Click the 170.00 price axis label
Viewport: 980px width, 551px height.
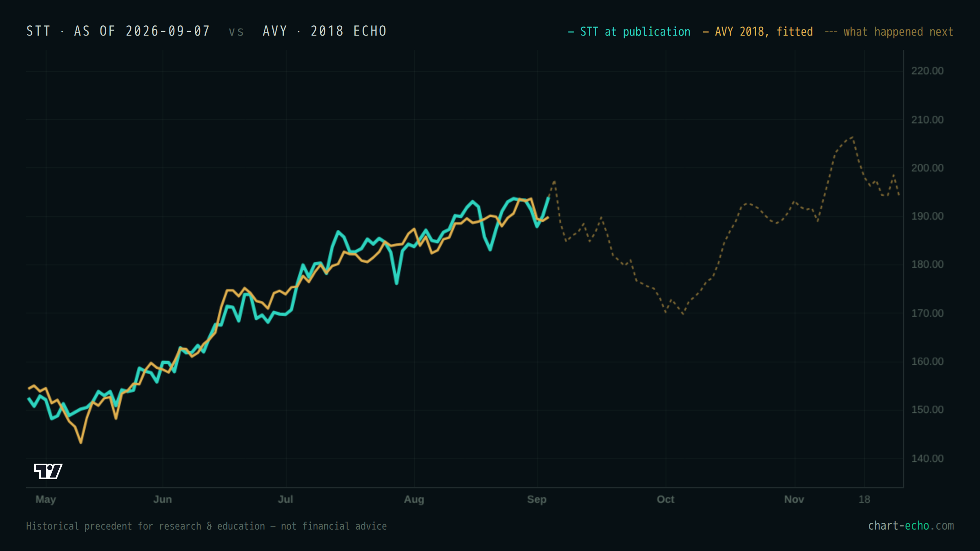tap(927, 313)
